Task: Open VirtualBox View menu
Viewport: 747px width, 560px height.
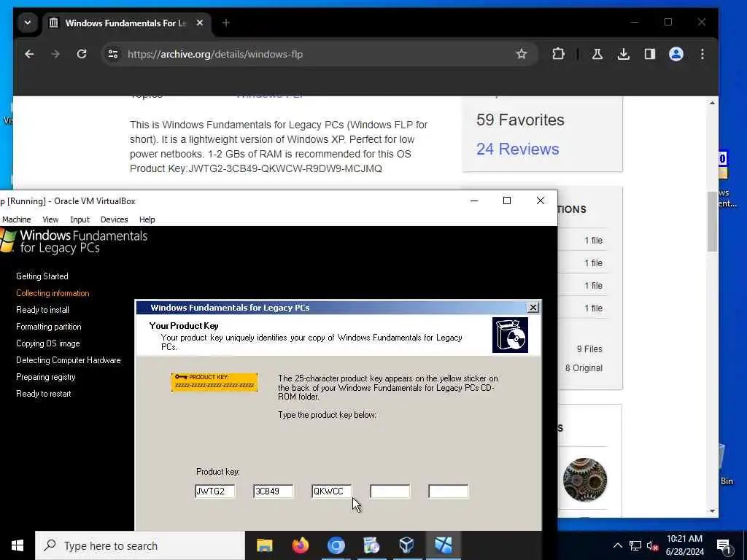Action: pos(50,219)
